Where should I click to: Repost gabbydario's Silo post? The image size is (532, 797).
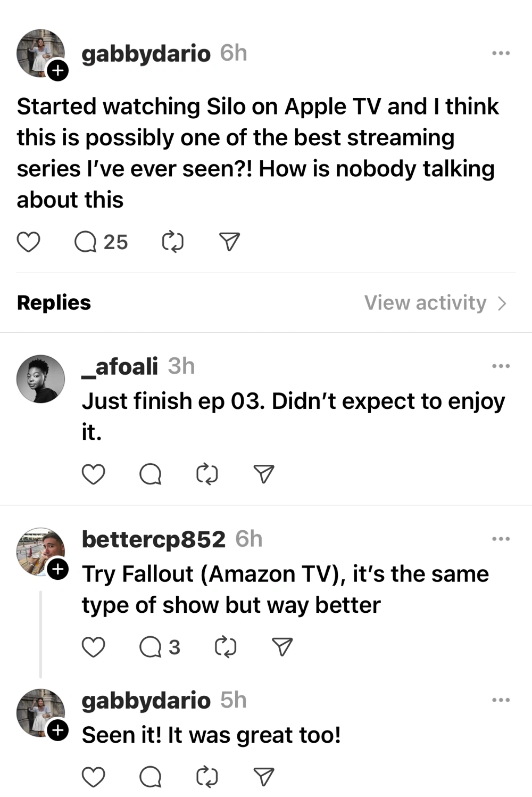(x=172, y=242)
